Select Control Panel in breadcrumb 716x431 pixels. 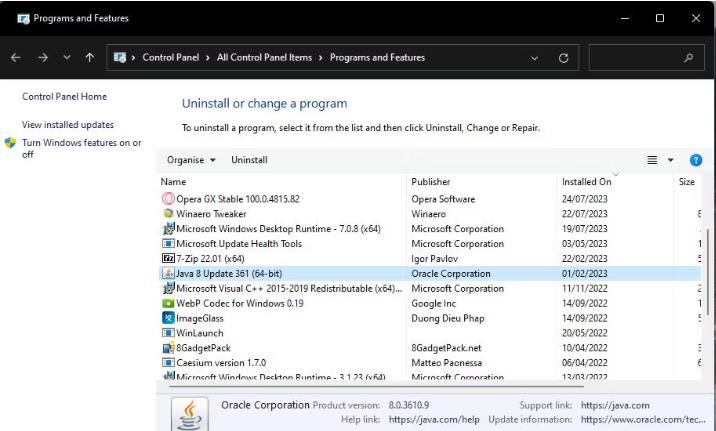pos(171,58)
